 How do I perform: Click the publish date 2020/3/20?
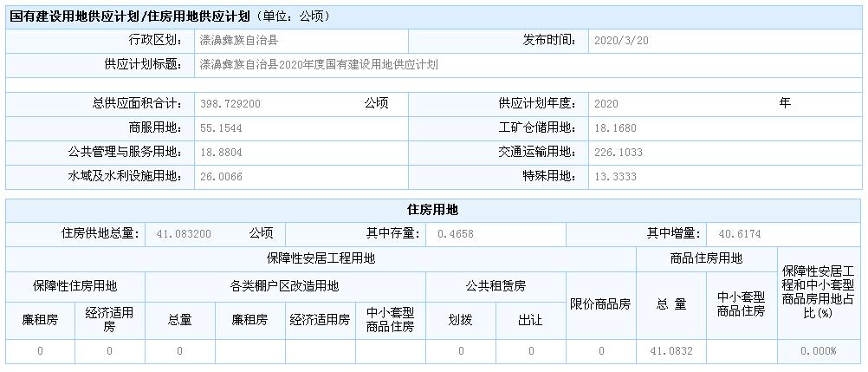pyautogui.click(x=621, y=41)
